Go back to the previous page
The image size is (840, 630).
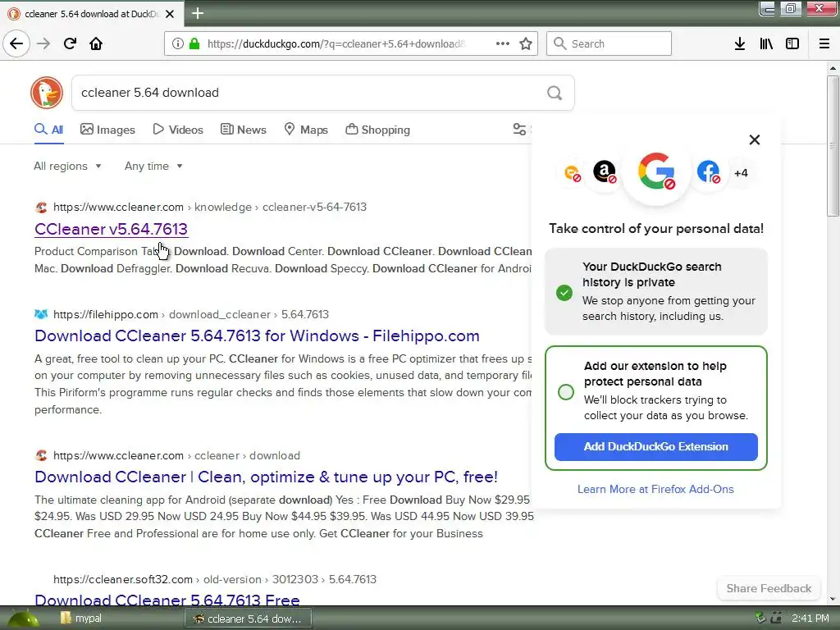click(x=16, y=43)
